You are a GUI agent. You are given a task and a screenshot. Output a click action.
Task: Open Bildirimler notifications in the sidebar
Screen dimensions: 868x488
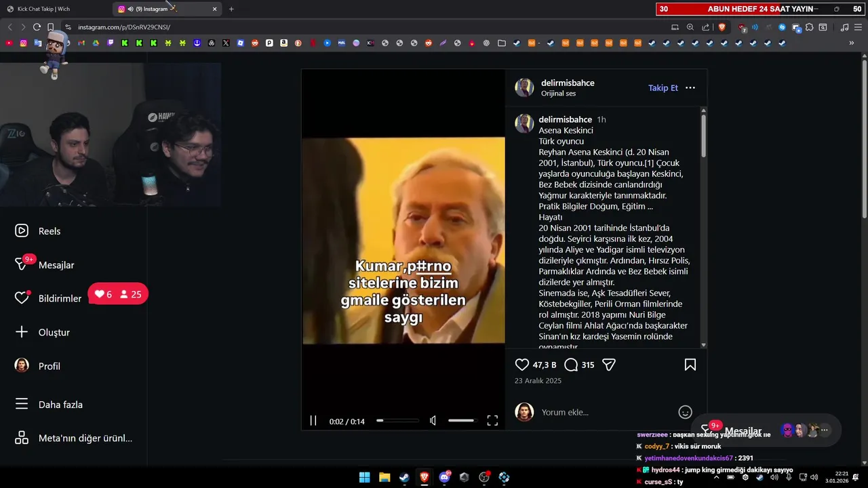coord(47,298)
